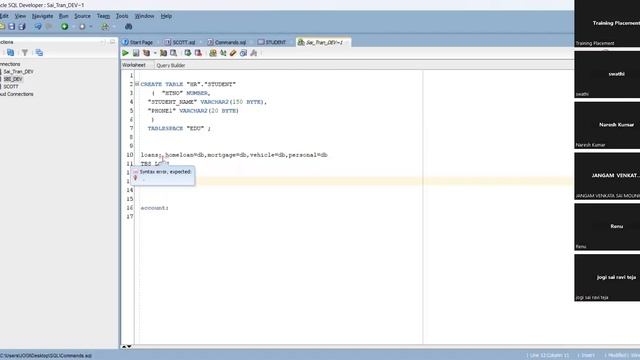The width and height of the screenshot is (640, 360).
Task: Open the View menu
Action: (x=20, y=16)
